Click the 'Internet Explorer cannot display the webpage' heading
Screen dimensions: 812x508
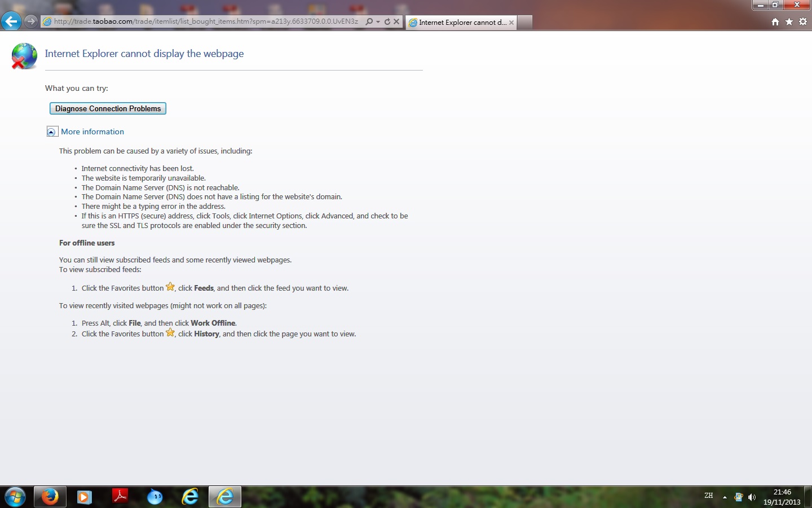pyautogui.click(x=144, y=54)
